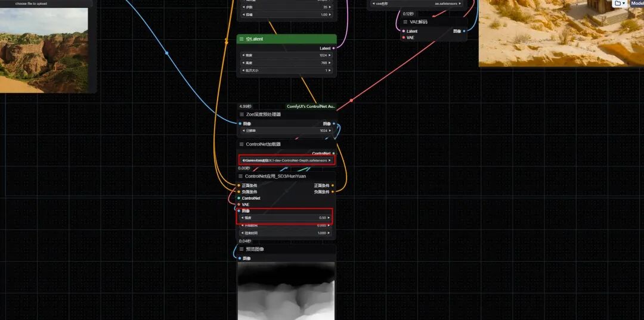Viewport: 644px width, 320px height.
Task: Decrease 强度 0.50 with left arrow
Action: 241,218
